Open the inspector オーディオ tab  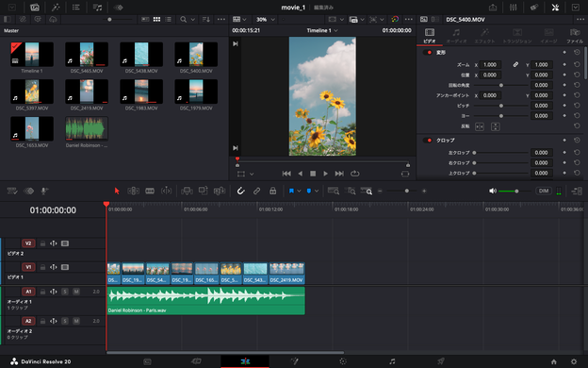pos(456,36)
